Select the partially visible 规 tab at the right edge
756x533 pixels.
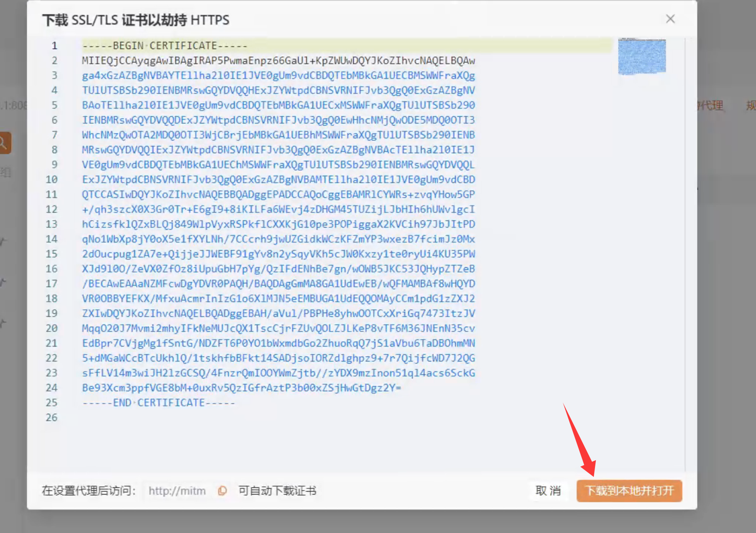[751, 105]
